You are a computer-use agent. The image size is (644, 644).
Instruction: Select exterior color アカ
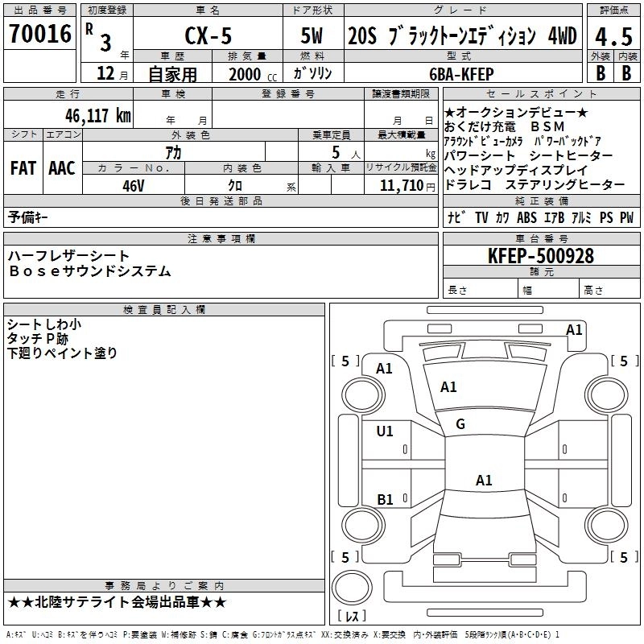point(173,153)
